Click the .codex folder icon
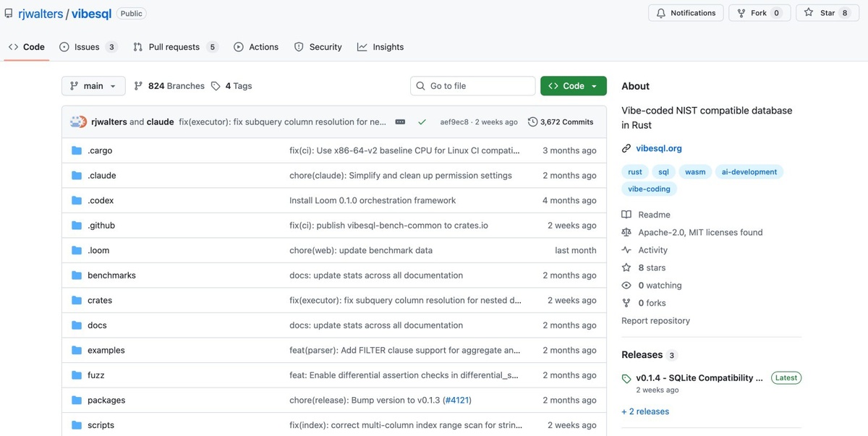Screen dimensions: 868x436 tap(77, 200)
